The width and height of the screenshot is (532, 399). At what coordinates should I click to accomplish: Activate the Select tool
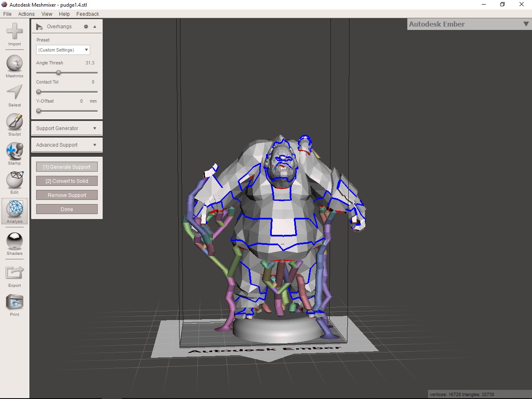pyautogui.click(x=15, y=95)
